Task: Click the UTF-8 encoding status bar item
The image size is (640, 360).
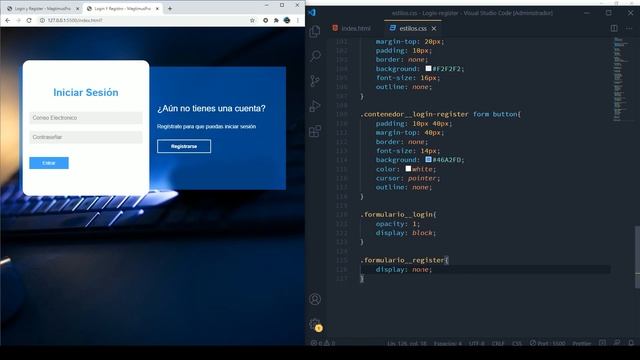Action: pos(476,344)
